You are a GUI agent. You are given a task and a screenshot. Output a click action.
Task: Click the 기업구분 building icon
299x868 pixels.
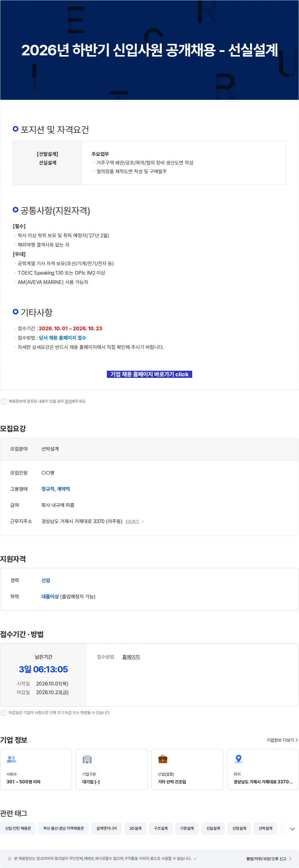[87, 759]
